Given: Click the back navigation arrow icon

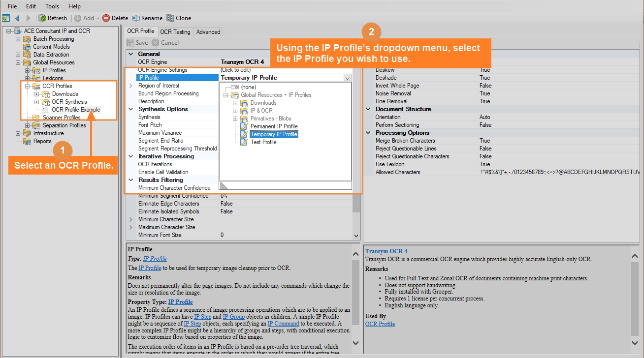Looking at the screenshot, I should (x=17, y=18).
